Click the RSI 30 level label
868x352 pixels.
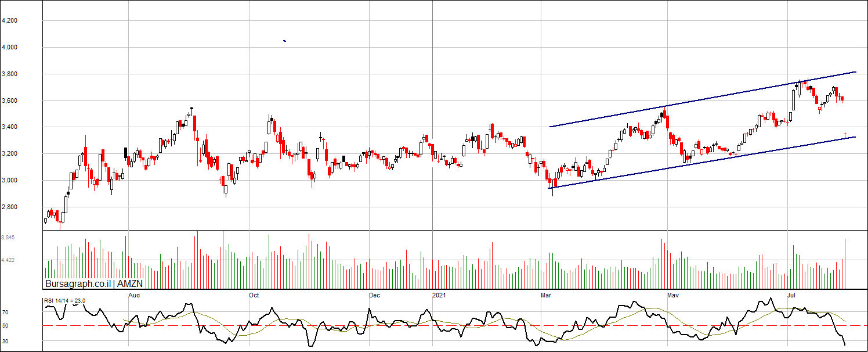point(5,341)
